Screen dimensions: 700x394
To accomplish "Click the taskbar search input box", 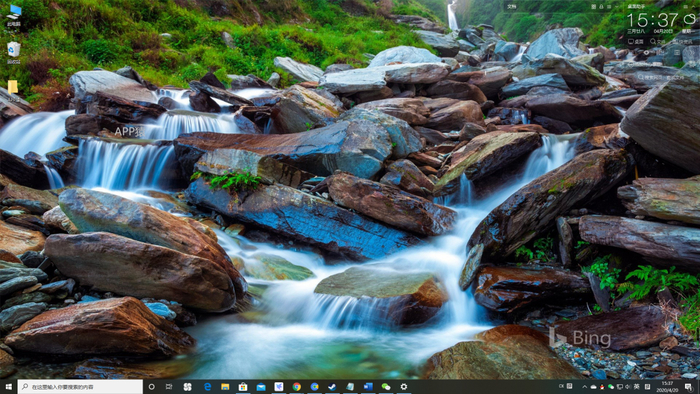I will [80, 387].
